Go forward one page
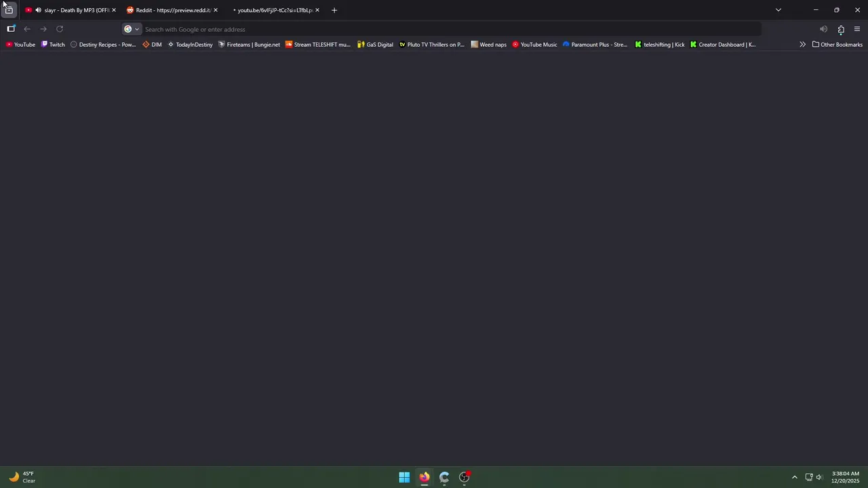The width and height of the screenshot is (868, 488). (43, 29)
